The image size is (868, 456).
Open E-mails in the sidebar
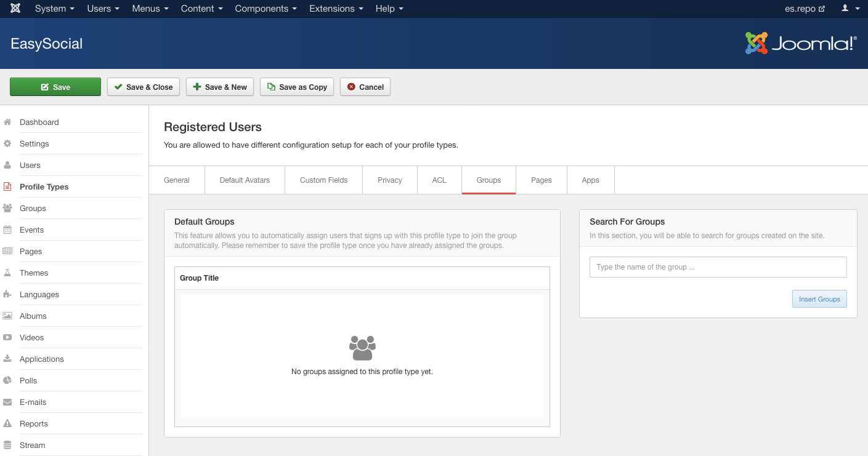click(x=33, y=402)
